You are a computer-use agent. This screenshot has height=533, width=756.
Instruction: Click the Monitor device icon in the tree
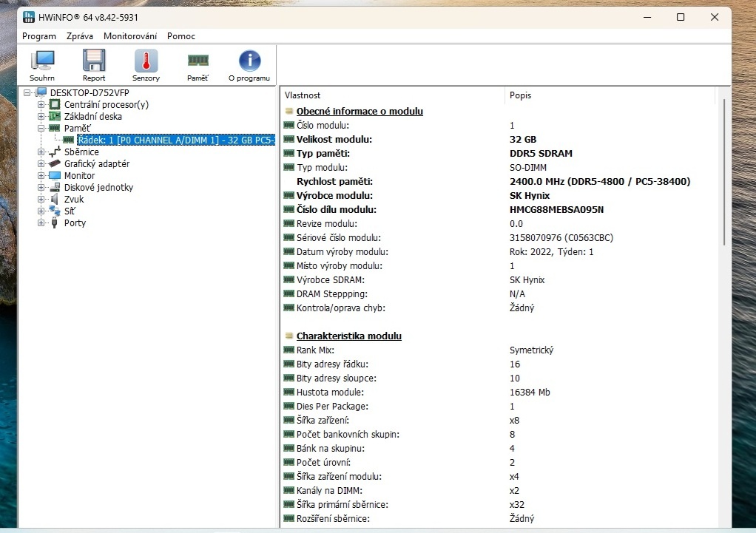[x=54, y=175]
